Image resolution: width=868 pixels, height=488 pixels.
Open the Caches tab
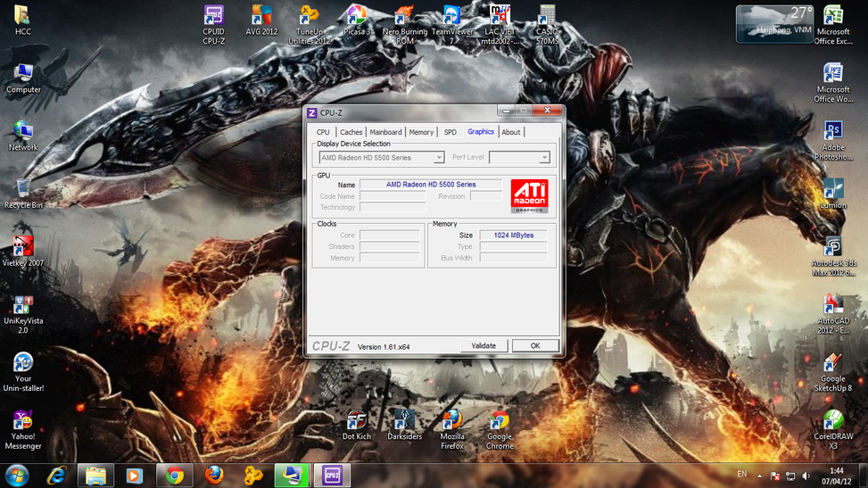point(351,132)
